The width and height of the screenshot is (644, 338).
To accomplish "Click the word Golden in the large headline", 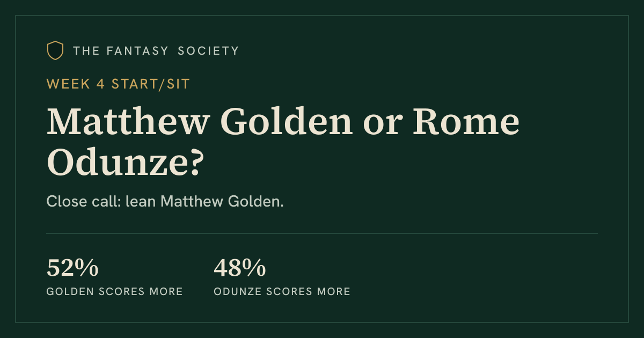I will pyautogui.click(x=287, y=122).
